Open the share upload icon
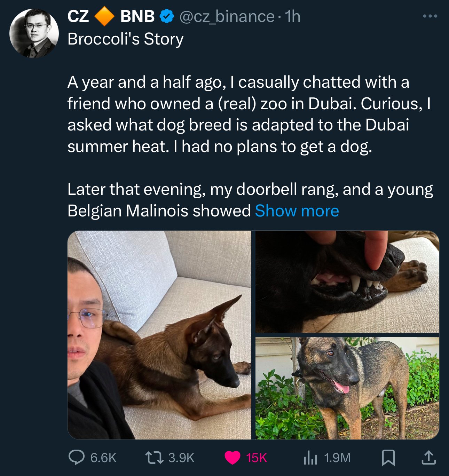Viewport: 449px width, 476px height. point(428,458)
